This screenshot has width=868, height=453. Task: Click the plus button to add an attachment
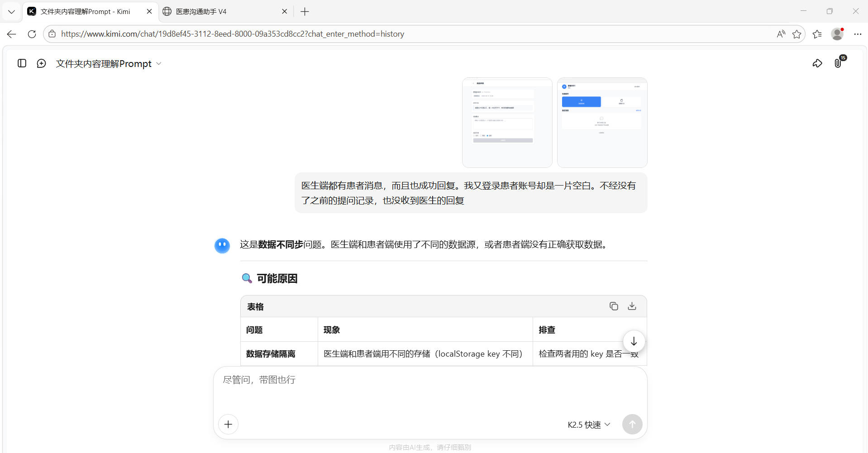point(228,424)
